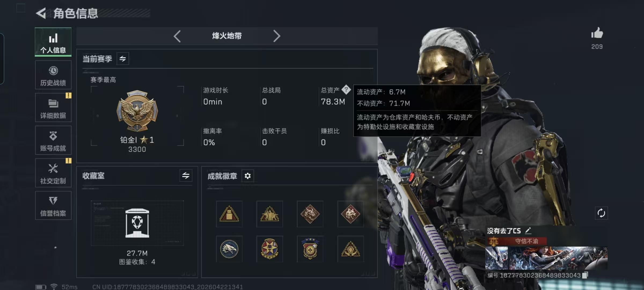The image size is (644, 290).
Task: Like this profile with thumbs-up icon
Action: pyautogui.click(x=597, y=33)
